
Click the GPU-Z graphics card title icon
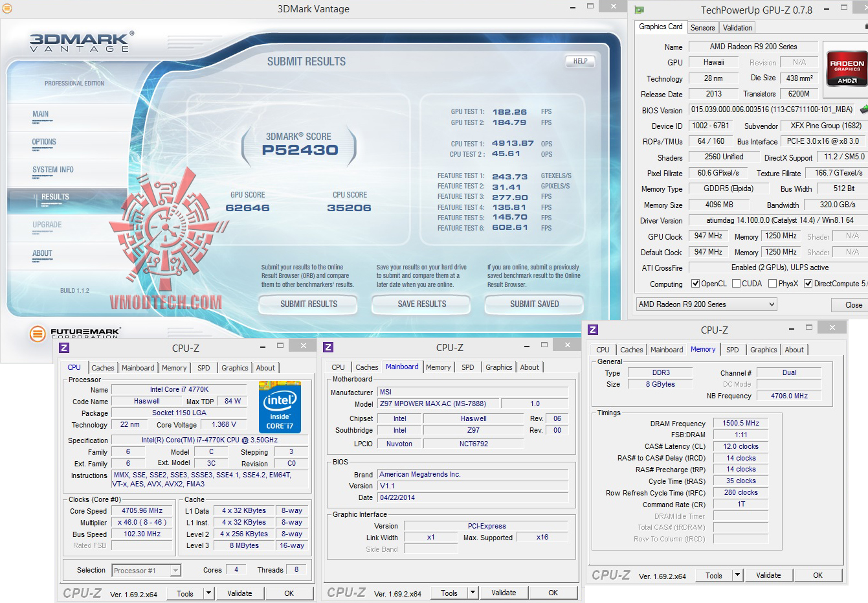640,10
